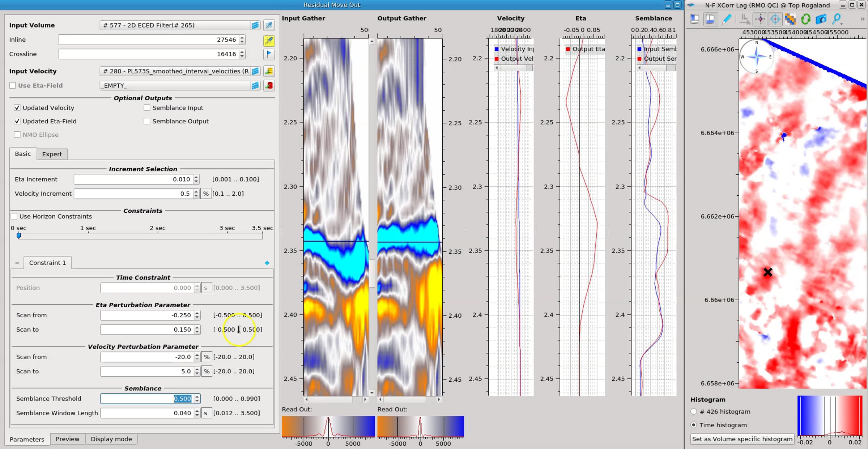Click the yellow database check icon
Viewport: 868px width, 449px height.
pos(269,71)
